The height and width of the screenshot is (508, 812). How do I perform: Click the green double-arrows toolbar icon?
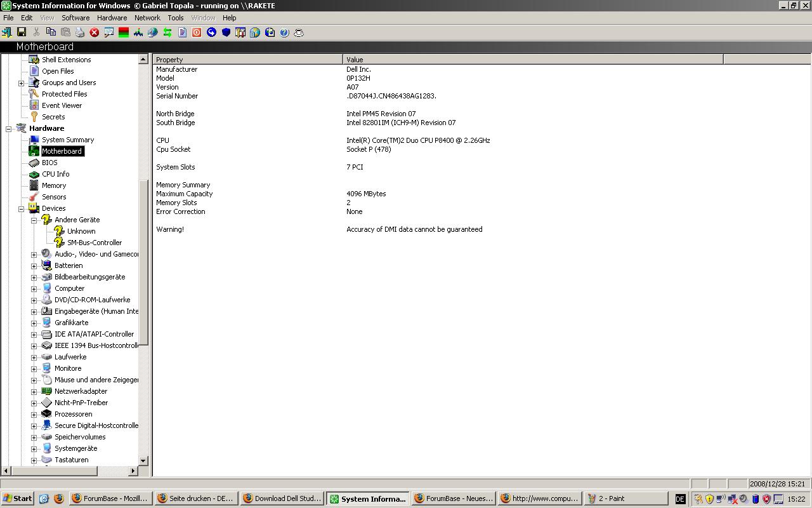167,32
